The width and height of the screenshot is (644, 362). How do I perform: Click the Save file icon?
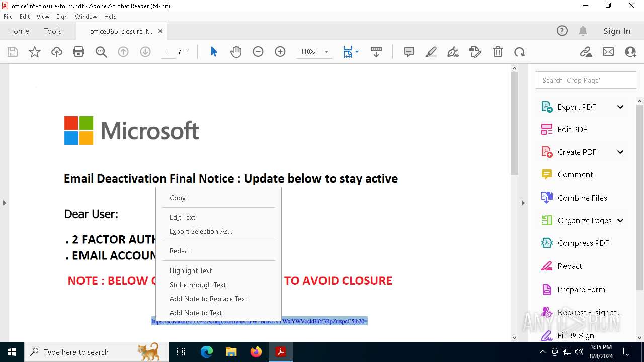click(13, 52)
